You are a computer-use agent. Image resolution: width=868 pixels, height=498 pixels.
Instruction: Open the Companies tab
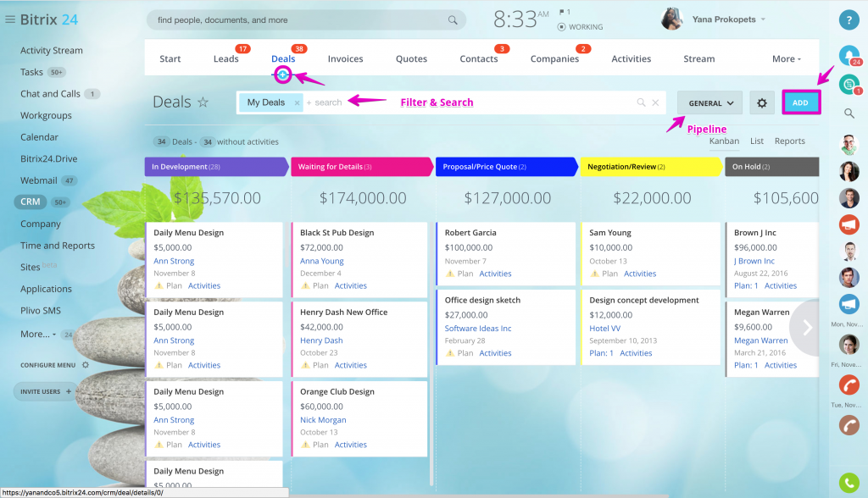[554, 58]
